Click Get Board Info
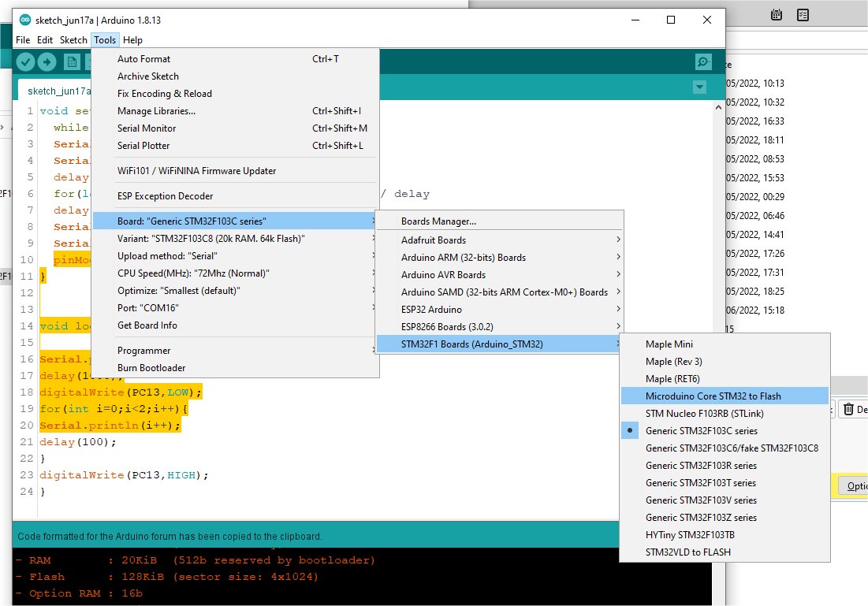 coord(236,325)
